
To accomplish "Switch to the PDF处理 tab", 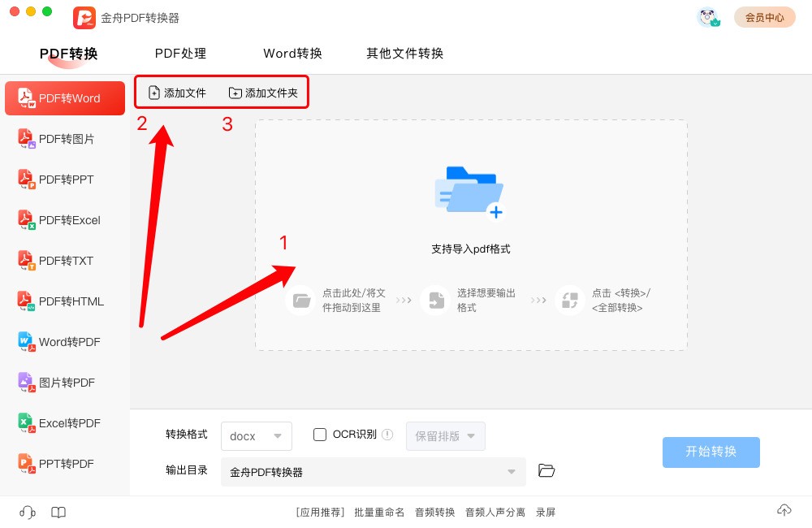I will point(180,54).
